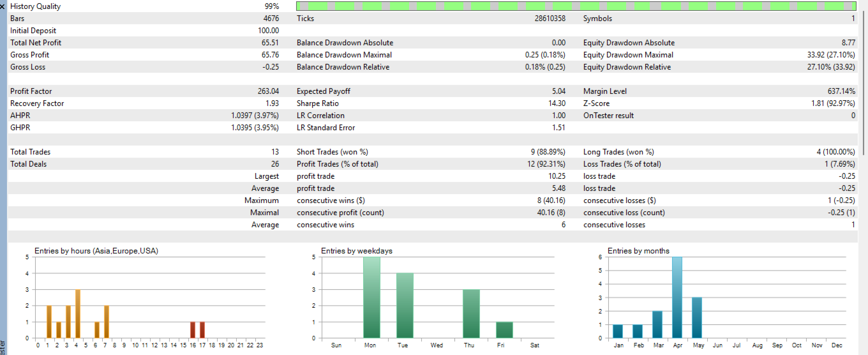Click the Sharpe Ratio label
Viewport: 868px width, 355px height.
coord(317,103)
